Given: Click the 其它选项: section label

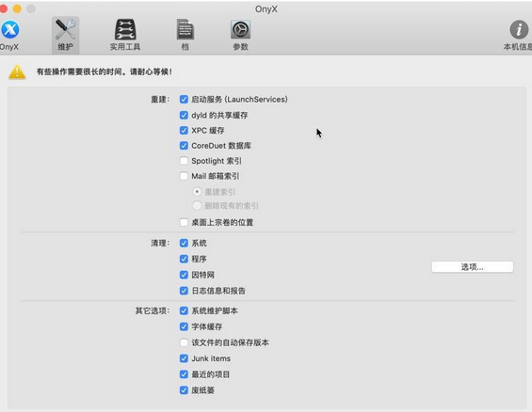Looking at the screenshot, I should coord(153,310).
